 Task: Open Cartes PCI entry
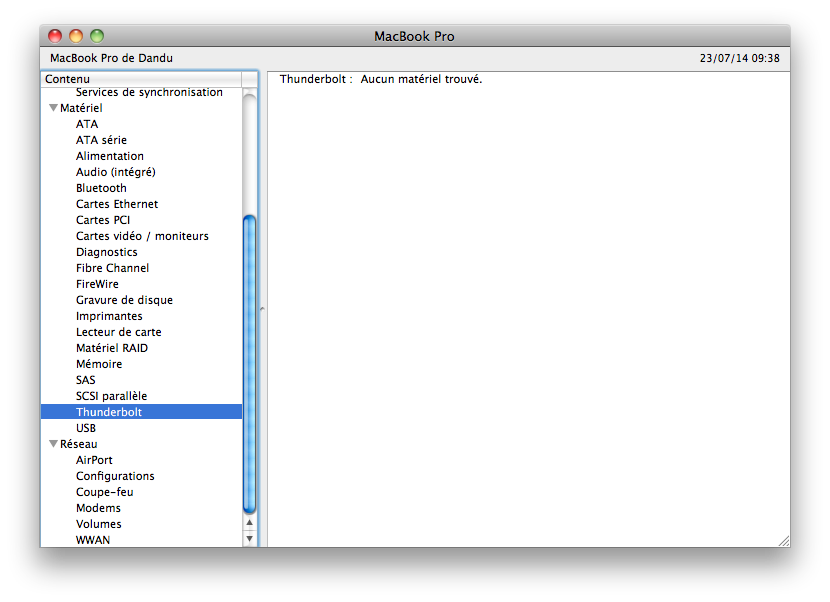coord(103,220)
